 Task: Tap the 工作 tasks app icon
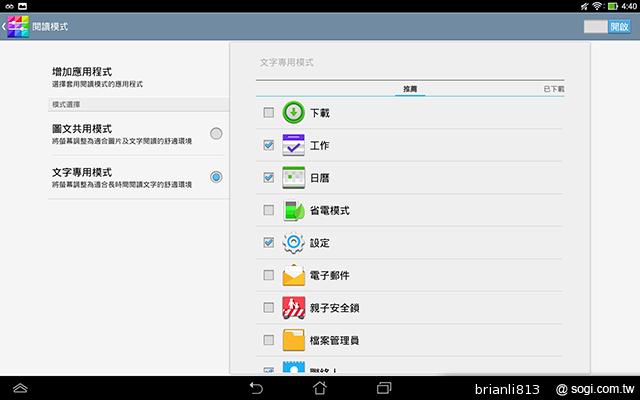293,145
